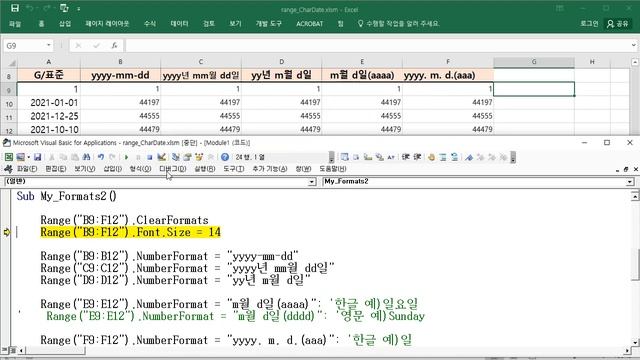Open the Excel Name Box dropdown arrow
640x360 pixels.
click(49, 45)
